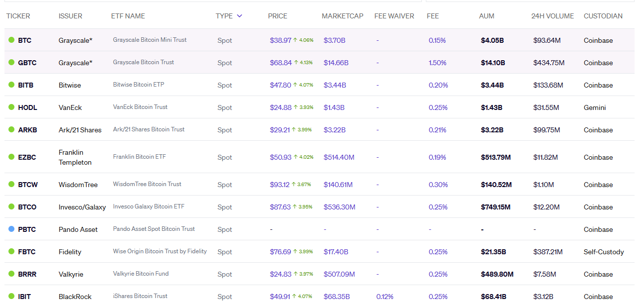Click green up arrow next to $93.12 price

(x=294, y=185)
